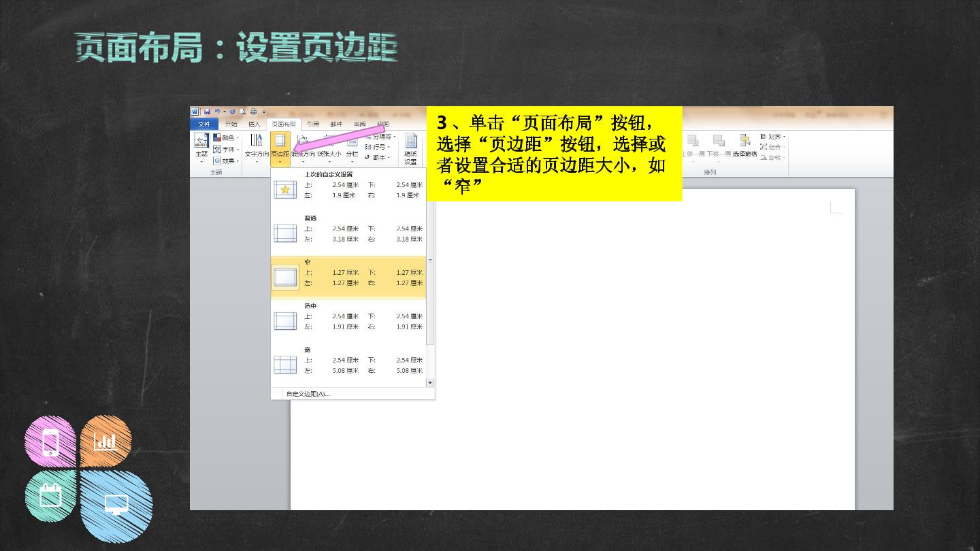
Task: Click the 1.27 厘米 top value in 窄 row
Action: click(345, 272)
